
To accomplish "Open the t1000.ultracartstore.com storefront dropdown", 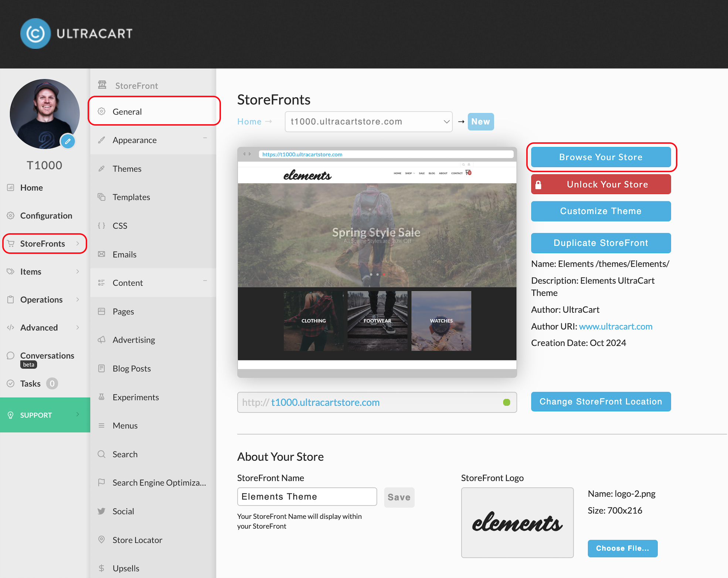I will pos(368,122).
